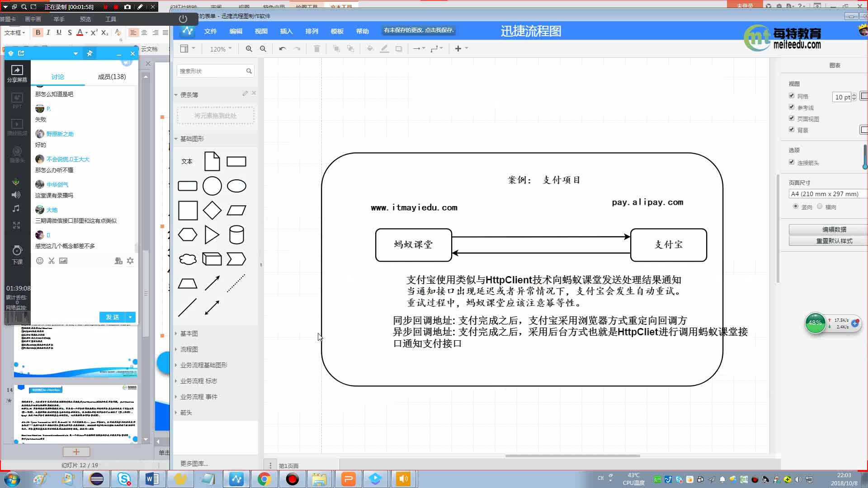Click the zoom out magnifier icon
868x488 pixels.
pos(263,49)
